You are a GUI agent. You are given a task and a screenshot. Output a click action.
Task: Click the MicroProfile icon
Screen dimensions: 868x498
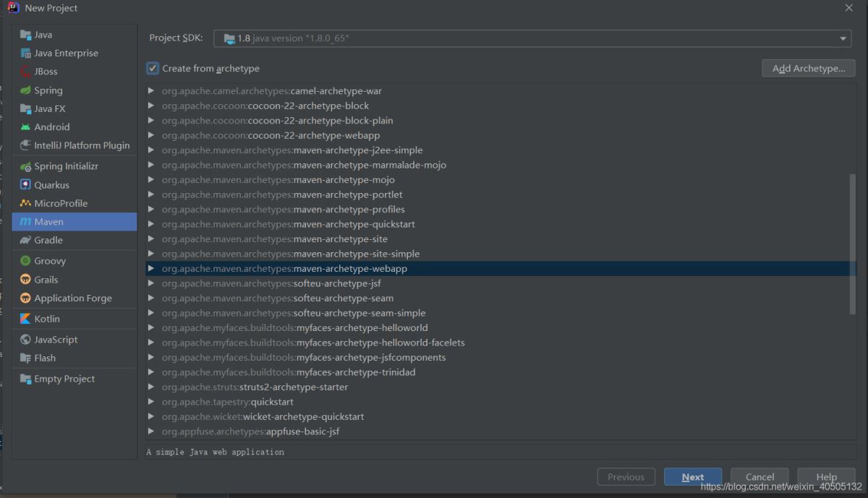point(25,203)
